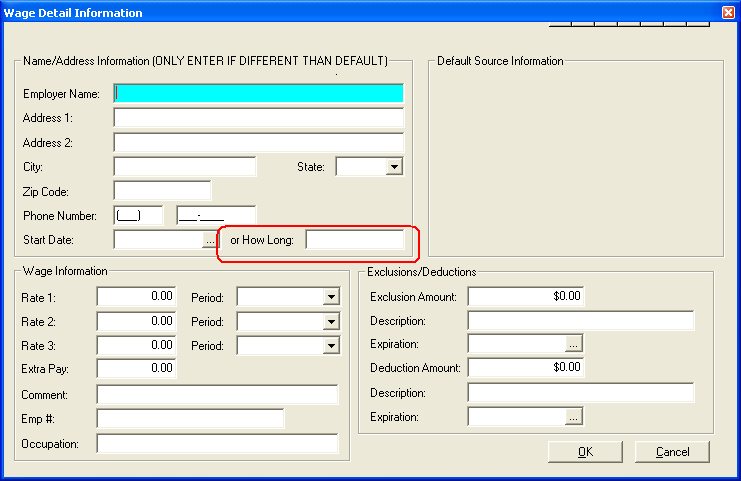741x481 pixels.
Task: Click the Zip Code input box
Action: 163,190
